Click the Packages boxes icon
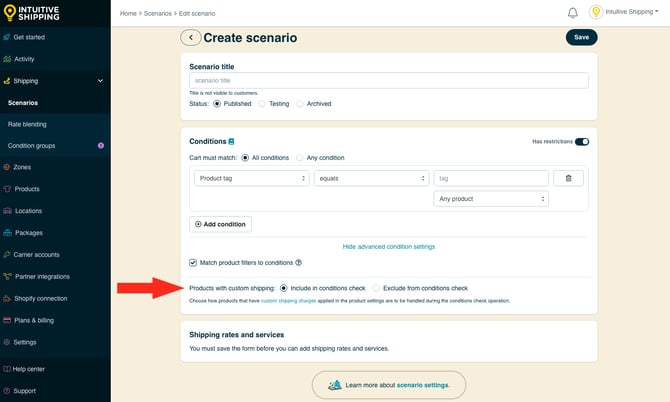Viewport: 670px width, 402px height. coord(7,233)
